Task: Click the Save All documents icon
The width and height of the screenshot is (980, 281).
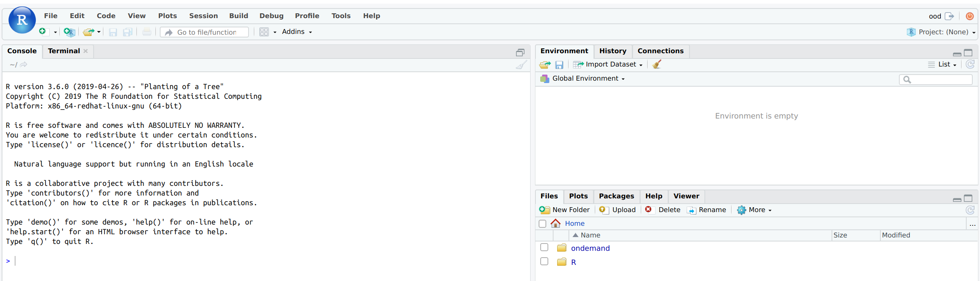Action: click(x=128, y=32)
